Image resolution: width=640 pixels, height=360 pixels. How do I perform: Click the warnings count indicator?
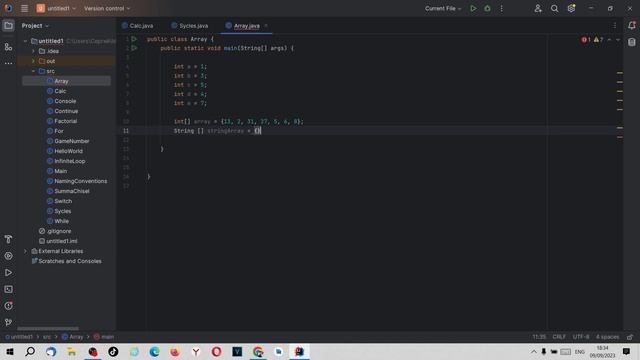coord(598,40)
